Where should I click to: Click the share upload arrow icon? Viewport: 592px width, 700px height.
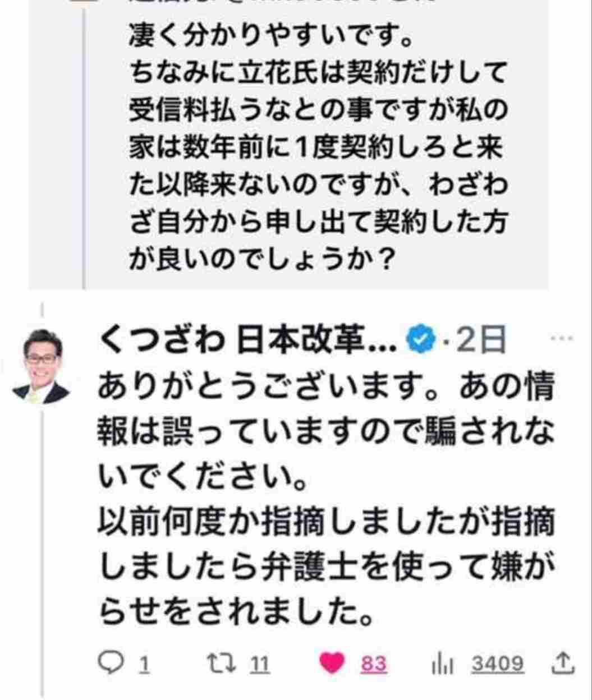click(563, 664)
